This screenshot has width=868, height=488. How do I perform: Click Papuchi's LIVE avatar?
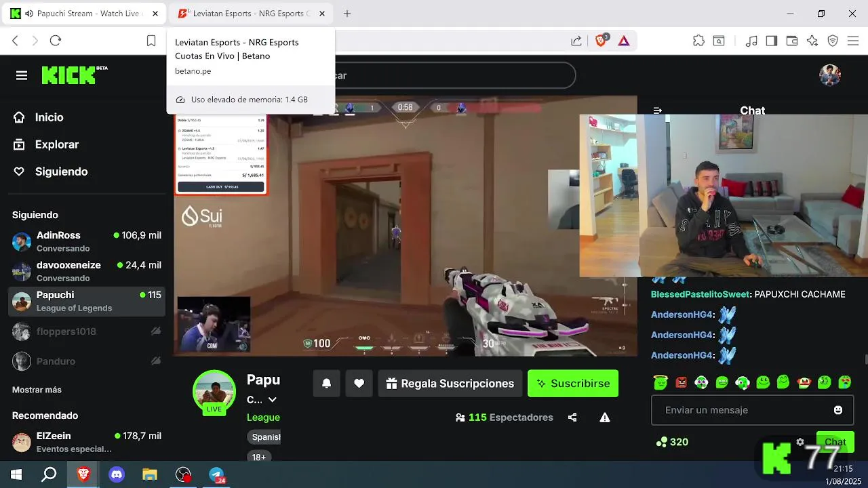pos(214,393)
